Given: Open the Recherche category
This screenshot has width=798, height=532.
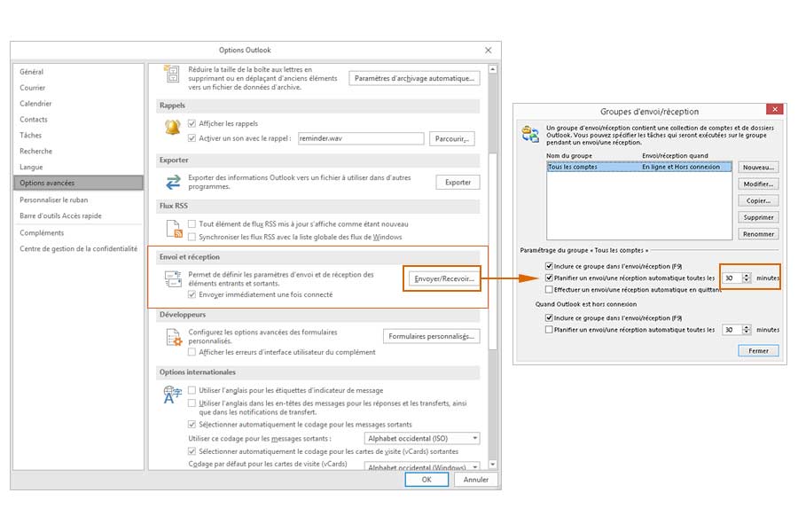Looking at the screenshot, I should pos(78,151).
